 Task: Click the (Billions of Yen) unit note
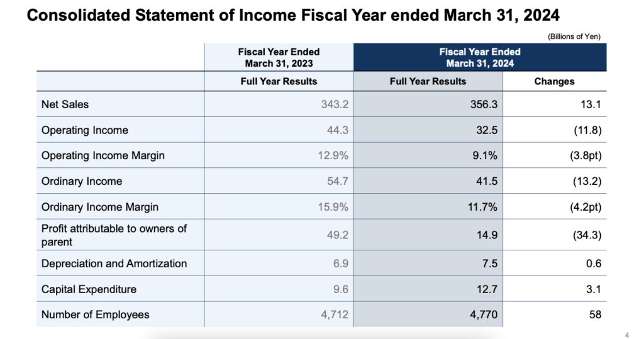(574, 36)
